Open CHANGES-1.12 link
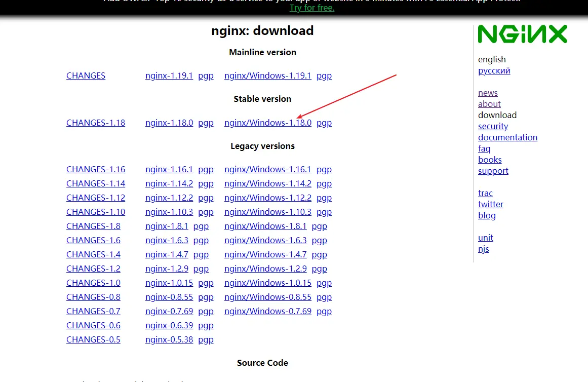588x382 pixels. click(96, 198)
